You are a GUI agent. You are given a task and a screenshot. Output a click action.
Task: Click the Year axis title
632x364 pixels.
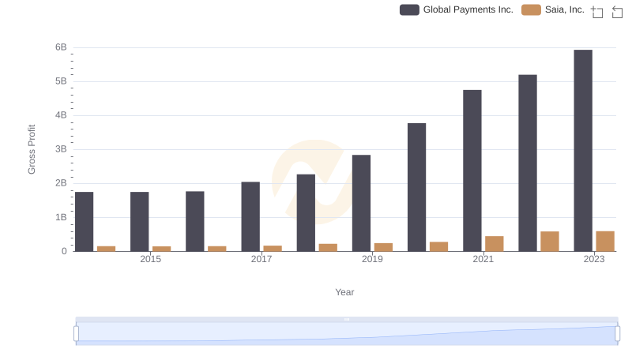[x=344, y=292]
